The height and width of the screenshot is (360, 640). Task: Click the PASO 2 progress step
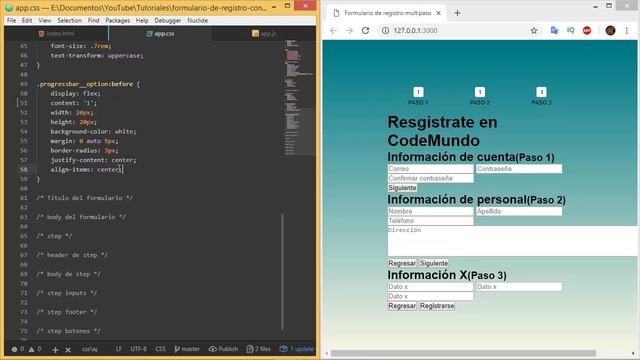pyautogui.click(x=480, y=96)
